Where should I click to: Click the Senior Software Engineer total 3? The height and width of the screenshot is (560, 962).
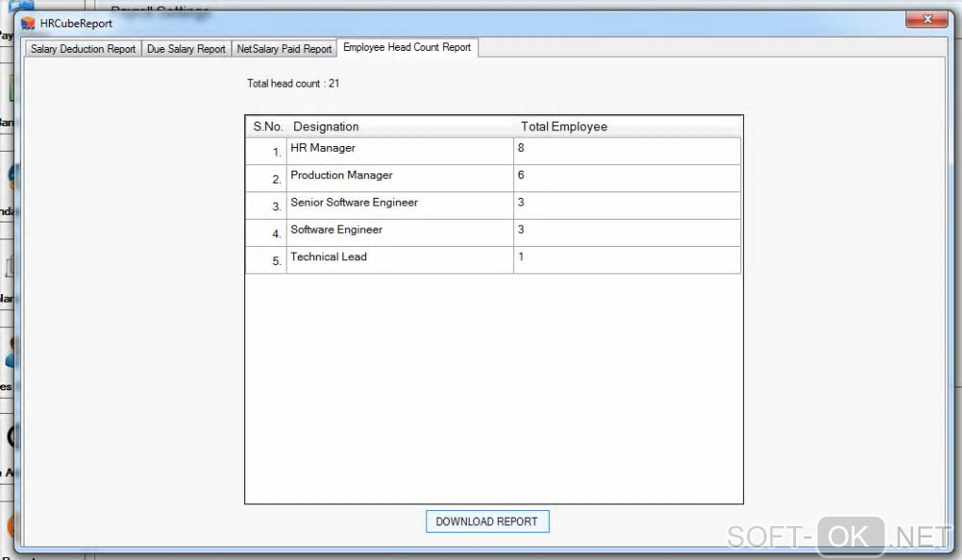627,206
